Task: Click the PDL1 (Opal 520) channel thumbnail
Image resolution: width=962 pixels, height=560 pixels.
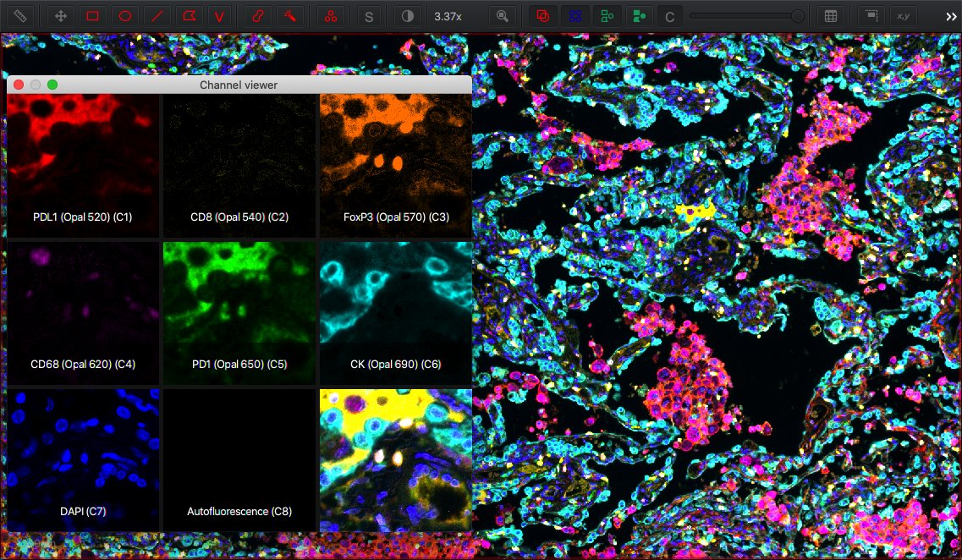Action: [83, 166]
